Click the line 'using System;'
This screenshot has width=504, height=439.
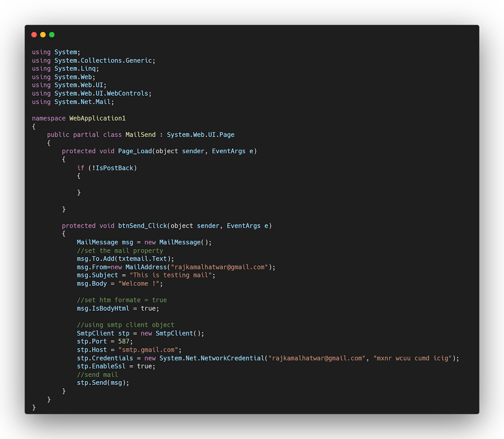click(56, 52)
